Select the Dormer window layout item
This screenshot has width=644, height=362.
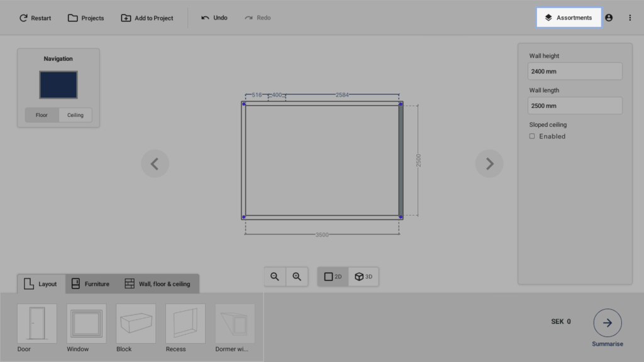pyautogui.click(x=235, y=324)
